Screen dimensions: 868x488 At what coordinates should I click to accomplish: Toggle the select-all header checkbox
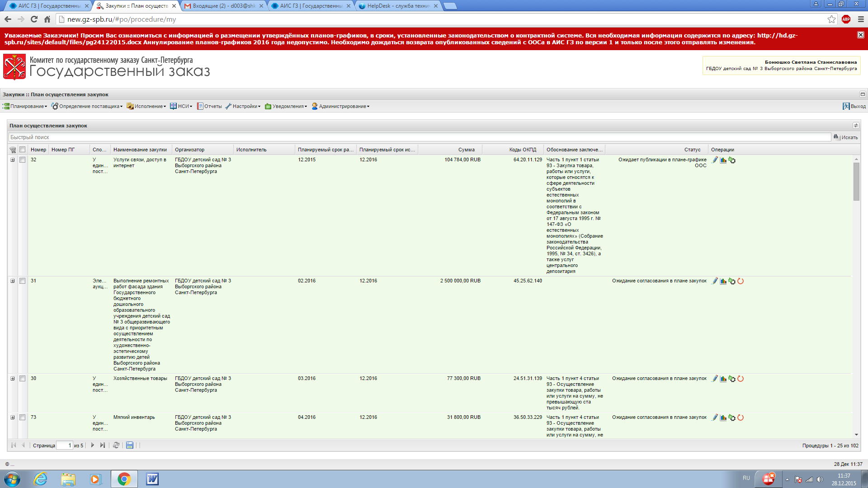22,150
